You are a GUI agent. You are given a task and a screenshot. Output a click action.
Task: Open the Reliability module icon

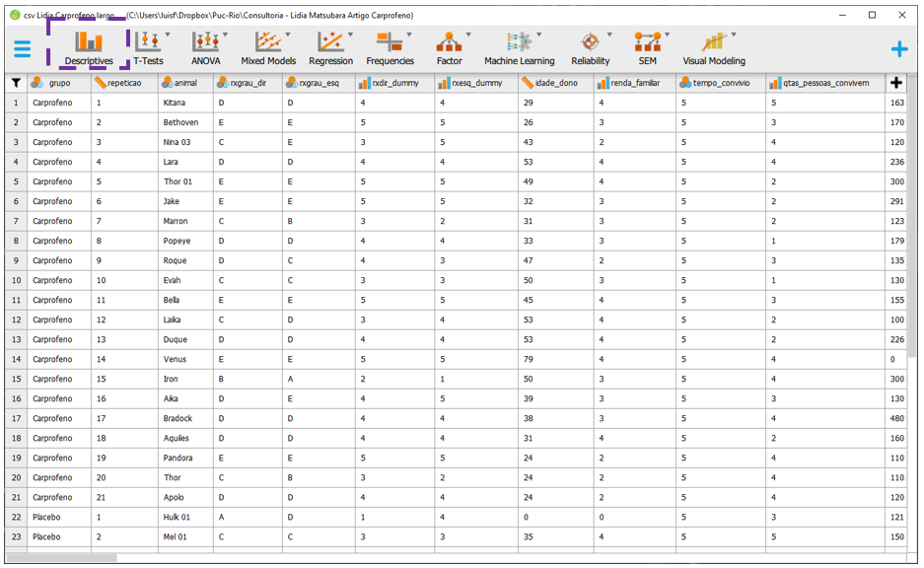click(590, 47)
